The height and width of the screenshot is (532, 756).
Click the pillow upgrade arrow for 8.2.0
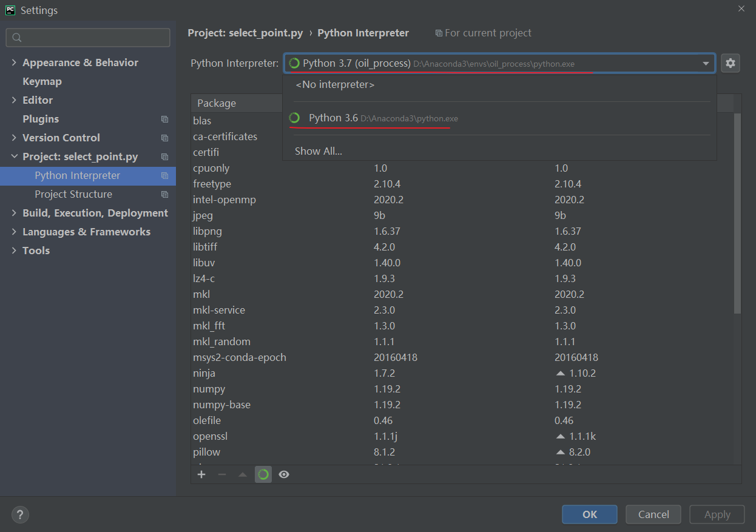click(x=561, y=452)
